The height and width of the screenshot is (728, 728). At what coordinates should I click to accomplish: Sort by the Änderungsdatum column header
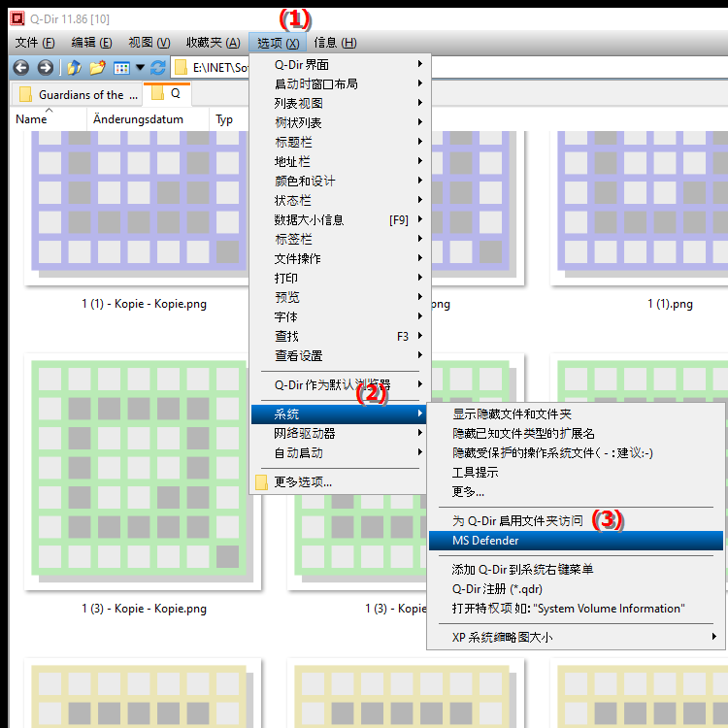click(x=138, y=119)
